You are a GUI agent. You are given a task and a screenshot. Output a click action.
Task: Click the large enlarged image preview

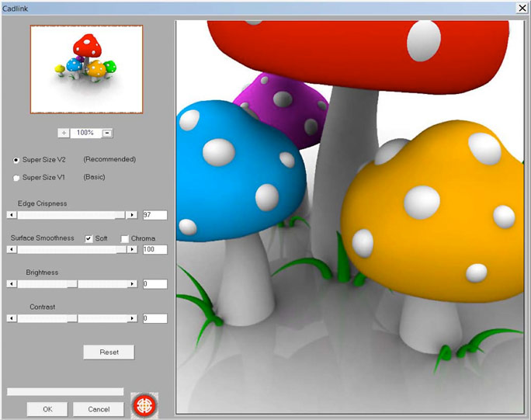(349, 217)
